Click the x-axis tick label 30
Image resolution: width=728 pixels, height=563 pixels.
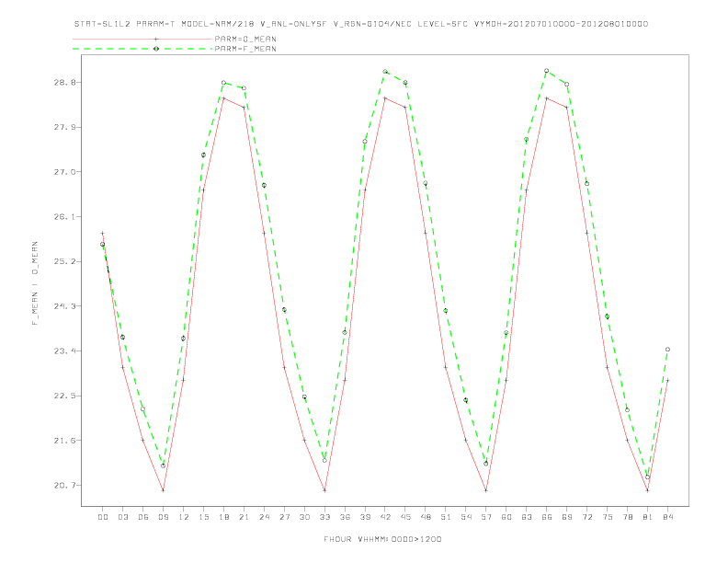tap(304, 517)
